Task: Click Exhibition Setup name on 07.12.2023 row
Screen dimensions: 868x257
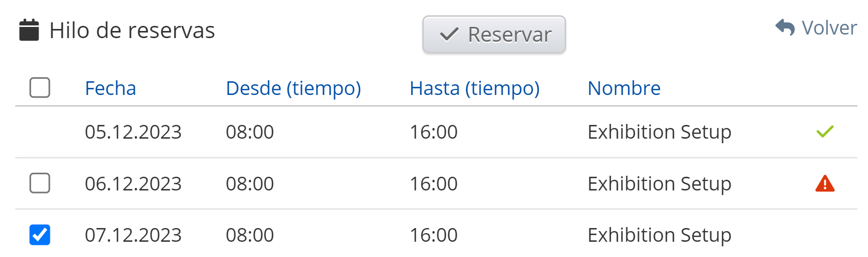Action: pyautogui.click(x=659, y=235)
